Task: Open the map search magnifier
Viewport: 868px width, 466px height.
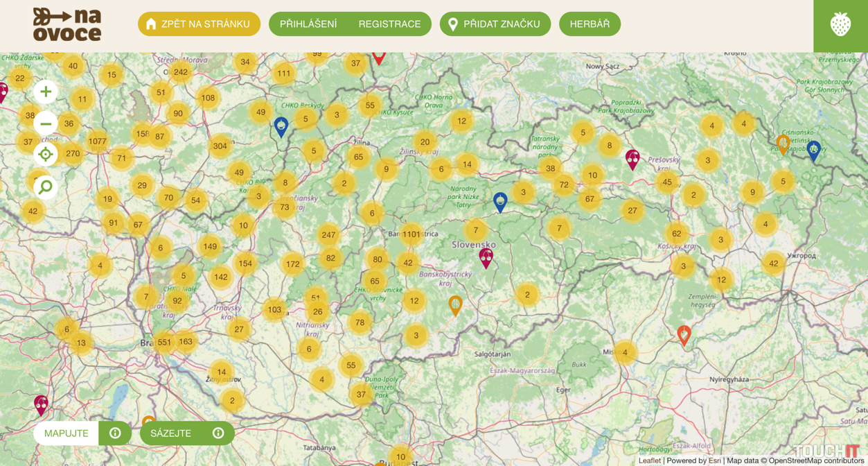Action: pyautogui.click(x=46, y=187)
